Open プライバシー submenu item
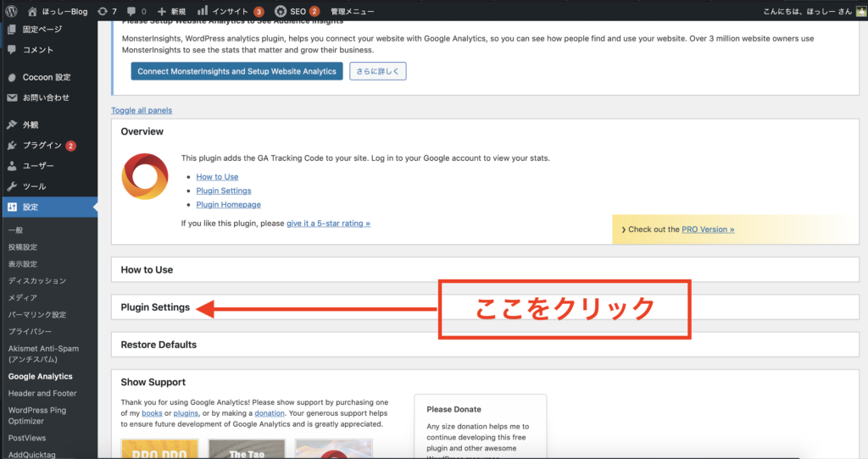The width and height of the screenshot is (868, 459). [30, 331]
